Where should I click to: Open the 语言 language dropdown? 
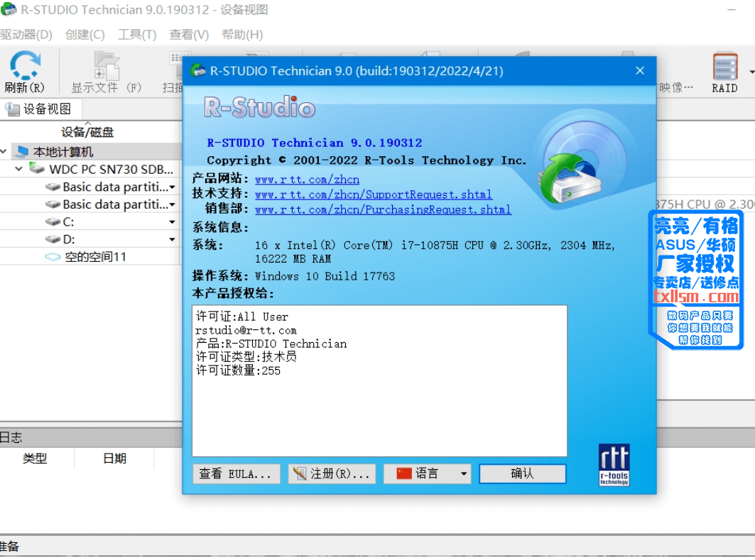coord(427,473)
